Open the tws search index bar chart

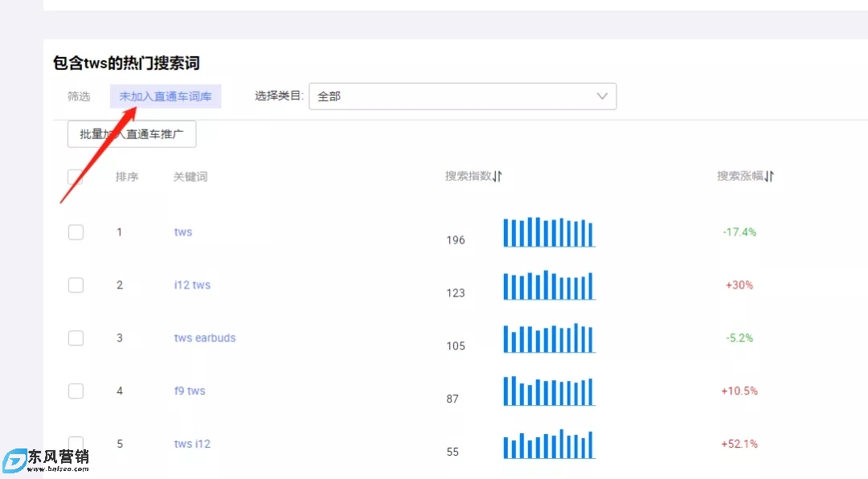549,232
